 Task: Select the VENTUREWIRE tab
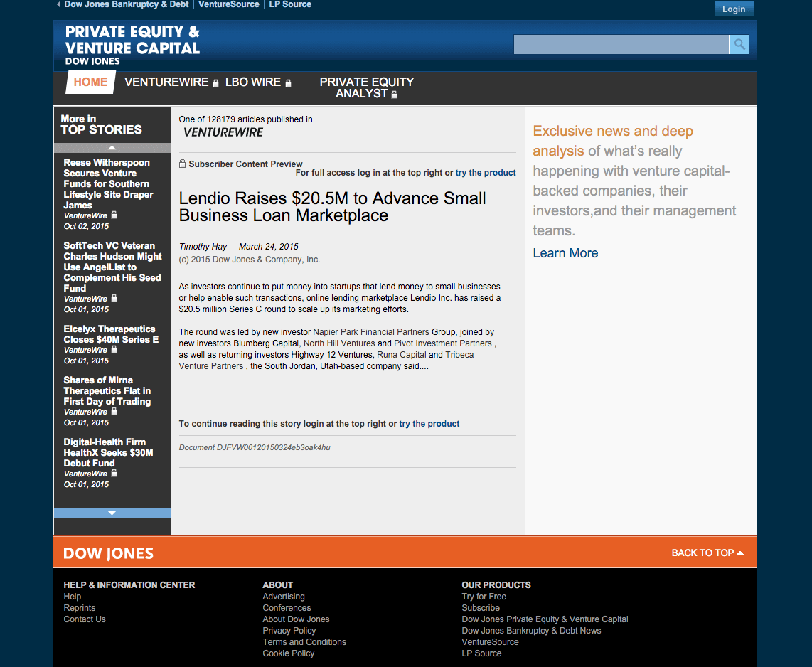pos(166,82)
